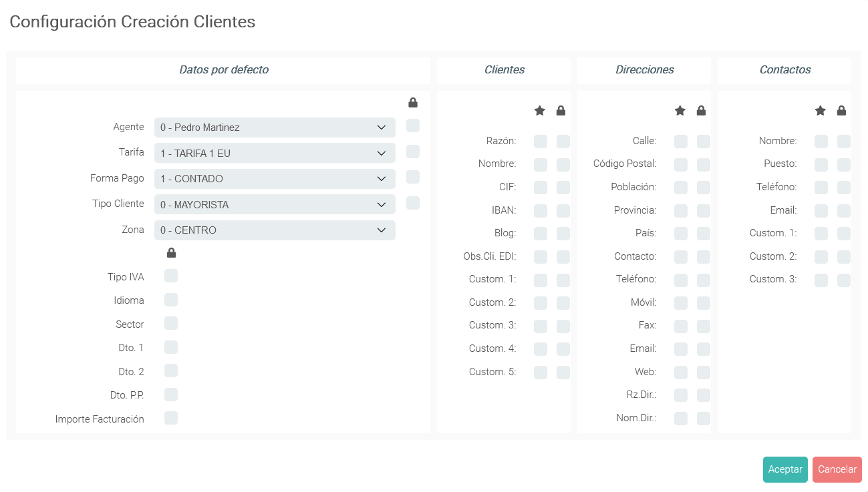This screenshot has width=868, height=492.
Task: Open the Forma Pago dropdown
Action: click(x=275, y=179)
